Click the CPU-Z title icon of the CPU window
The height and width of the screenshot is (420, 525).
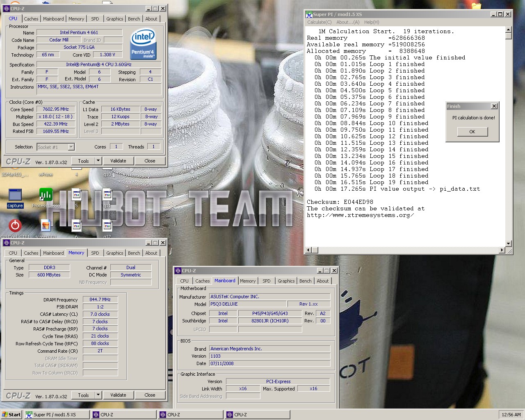pos(7,8)
